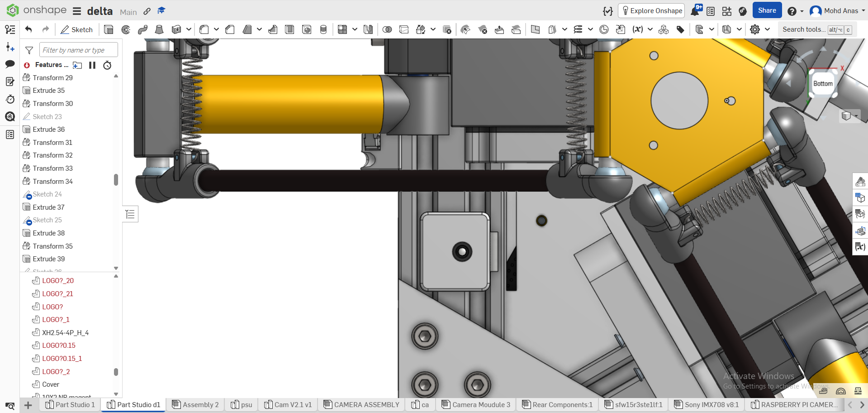The height and width of the screenshot is (413, 868).
Task: Select the Delete part tool
Action: 447,29
